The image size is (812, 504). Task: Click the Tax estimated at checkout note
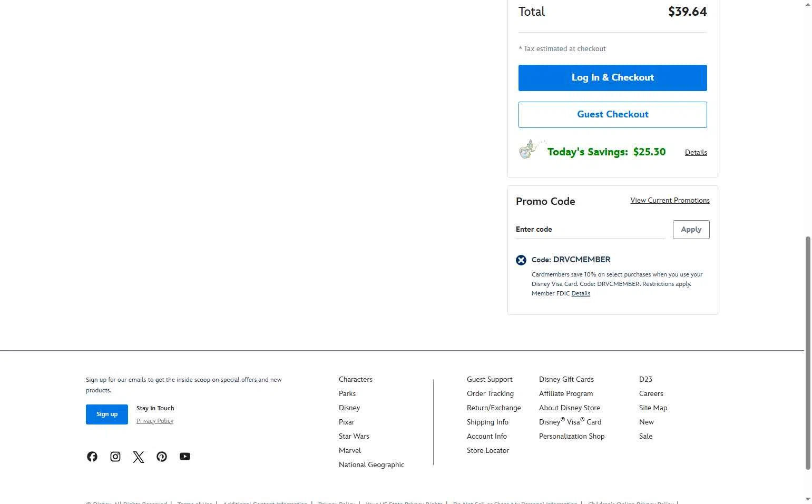(562, 49)
